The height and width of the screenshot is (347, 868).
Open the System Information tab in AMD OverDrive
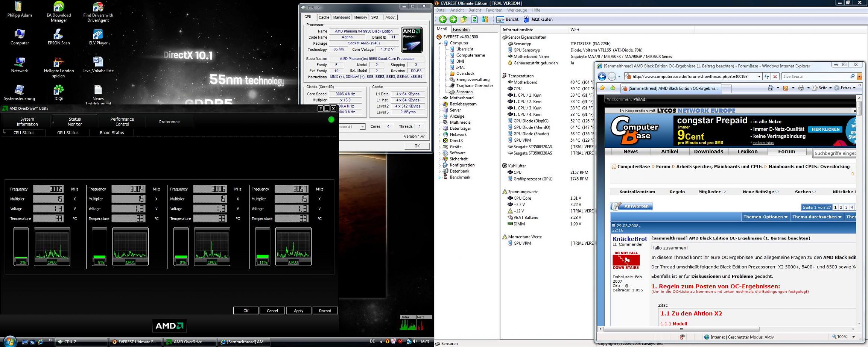click(x=27, y=121)
